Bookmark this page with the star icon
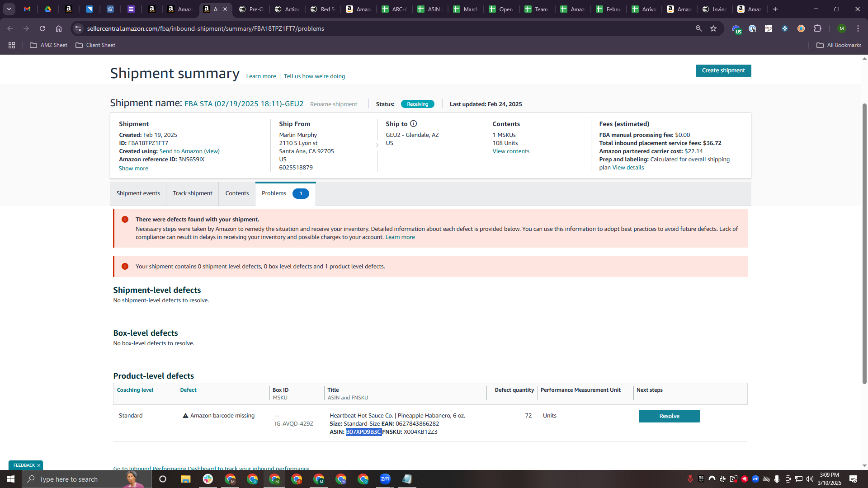This screenshot has width=868, height=488. (713, 28)
